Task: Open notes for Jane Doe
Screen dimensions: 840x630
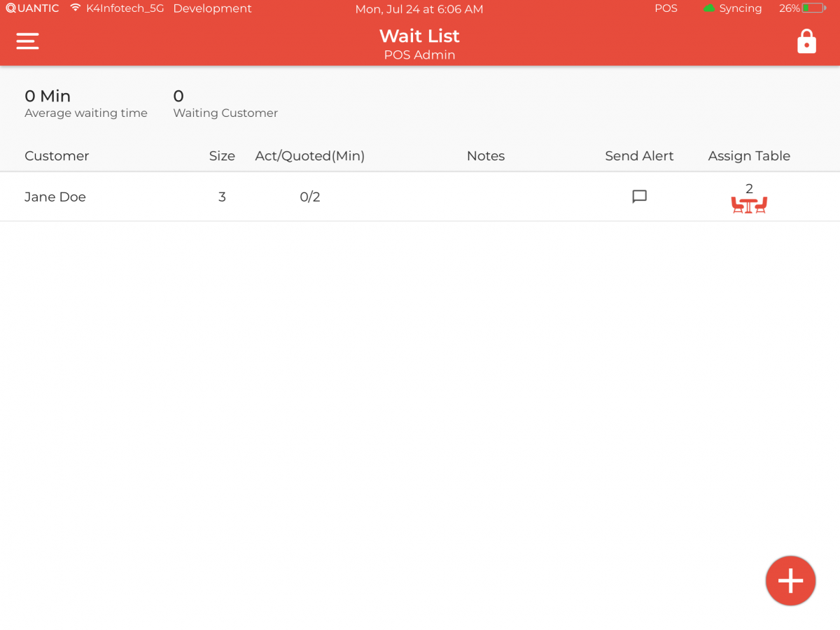Action: point(638,197)
